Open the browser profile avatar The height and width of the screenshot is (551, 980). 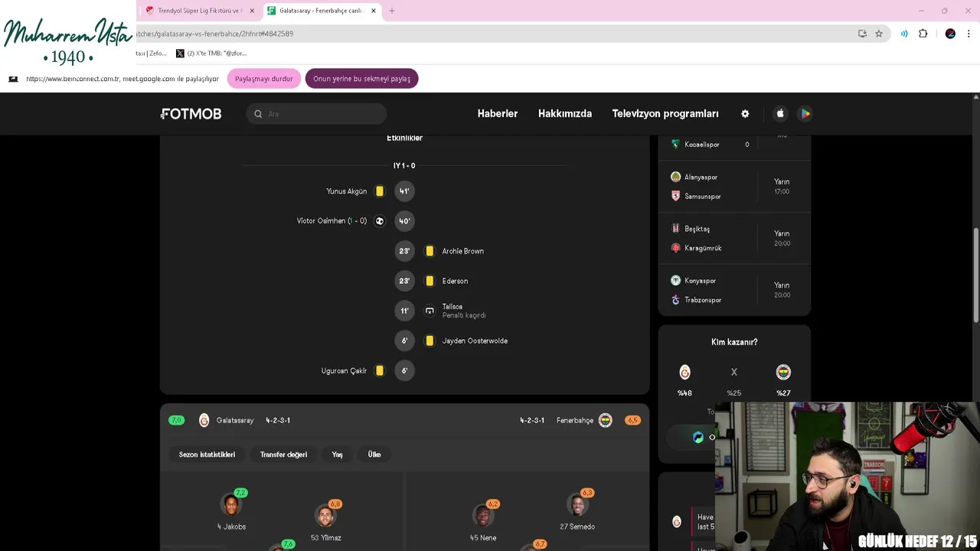950,34
